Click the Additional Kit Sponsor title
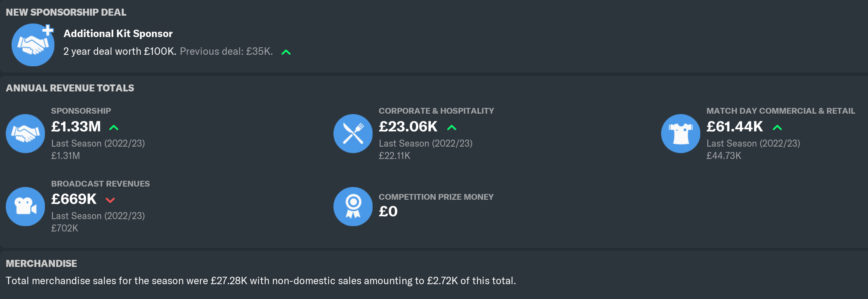868x299 pixels. pyautogui.click(x=118, y=34)
